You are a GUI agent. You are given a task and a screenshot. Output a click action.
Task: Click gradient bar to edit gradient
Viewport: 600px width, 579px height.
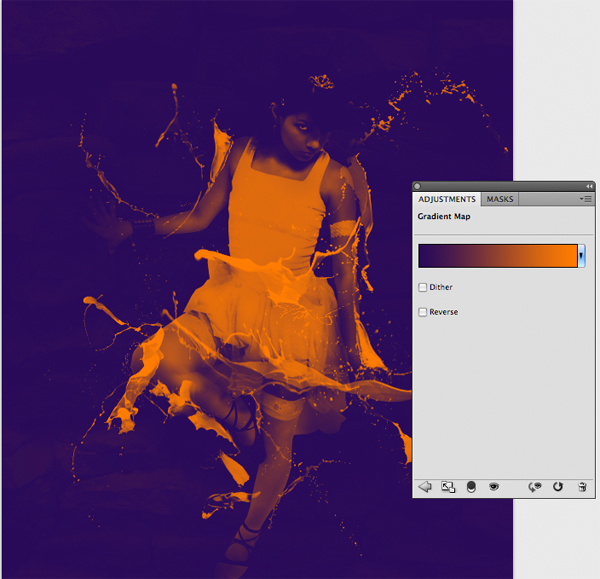(498, 256)
